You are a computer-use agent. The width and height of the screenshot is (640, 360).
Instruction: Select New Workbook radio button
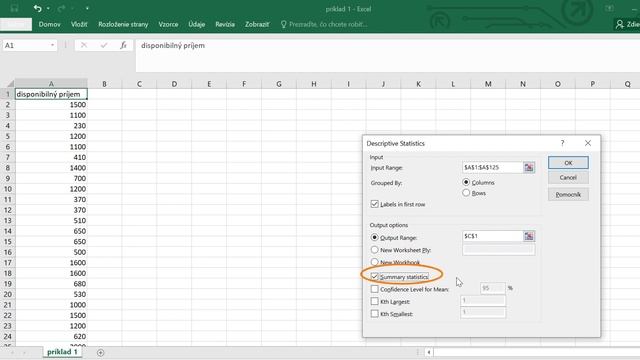374,262
